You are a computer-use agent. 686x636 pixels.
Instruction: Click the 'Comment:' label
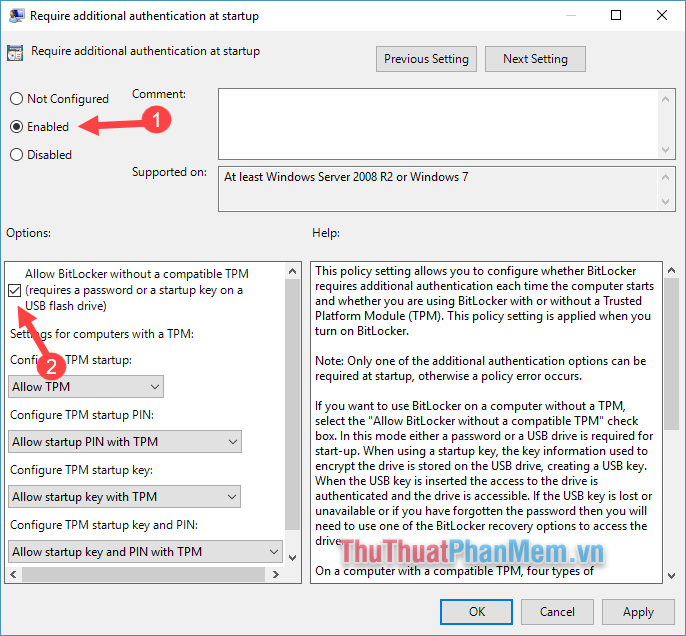pyautogui.click(x=159, y=94)
